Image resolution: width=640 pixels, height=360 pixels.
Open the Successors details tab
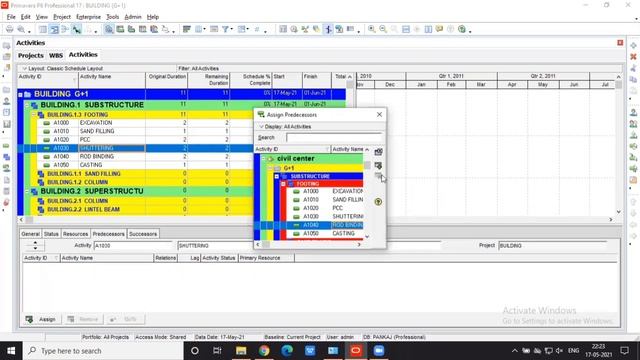point(143,234)
